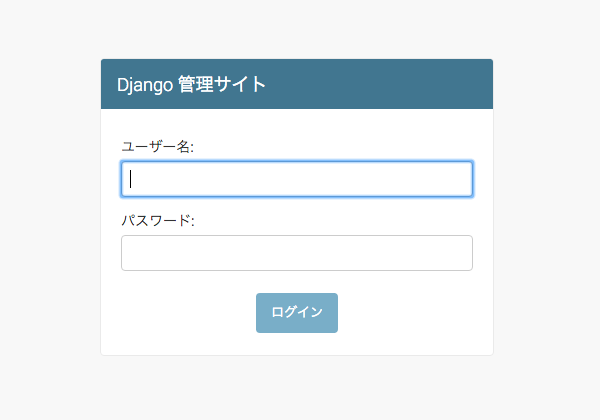Click the 管理サイト text in header
Viewport: 600px width, 420px height.
click(222, 84)
